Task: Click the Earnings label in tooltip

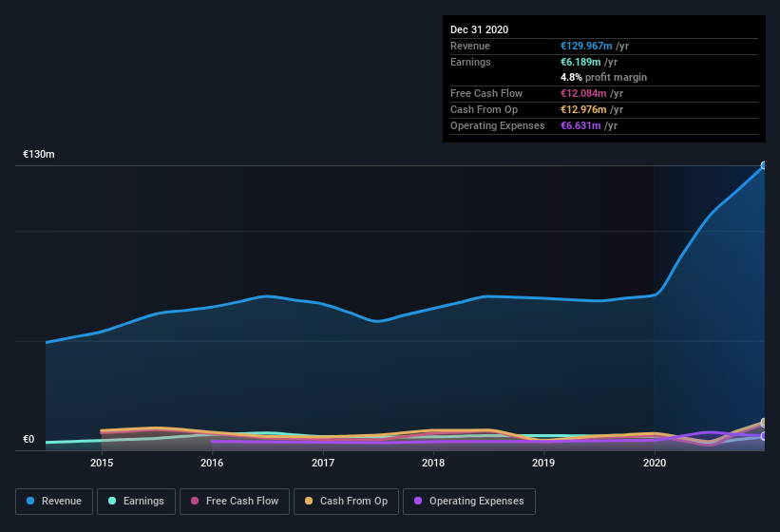Action: (x=470, y=62)
